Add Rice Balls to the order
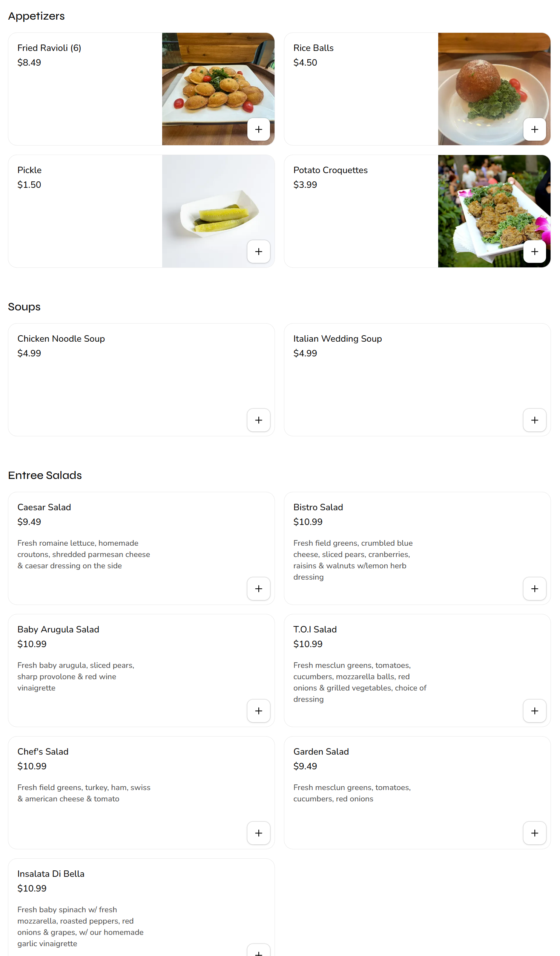This screenshot has height=956, width=560. (x=535, y=129)
